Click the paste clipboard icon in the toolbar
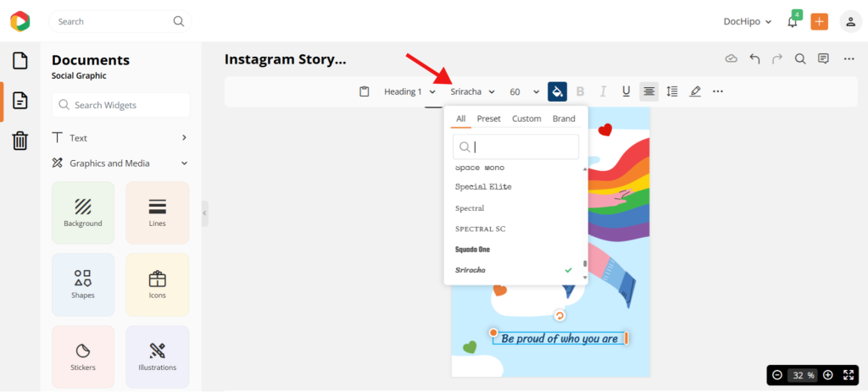868x392 pixels. [364, 91]
